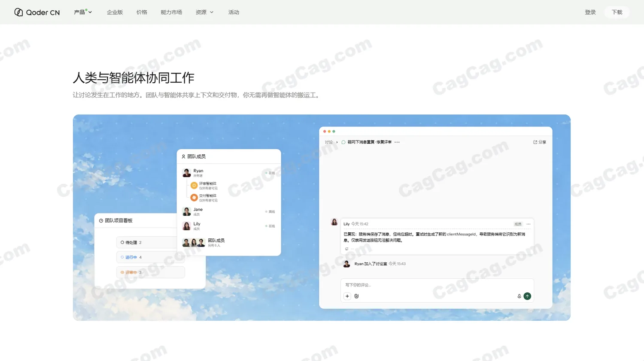Go to the 企业版 page
Screen dimensions: 644x361
click(115, 12)
